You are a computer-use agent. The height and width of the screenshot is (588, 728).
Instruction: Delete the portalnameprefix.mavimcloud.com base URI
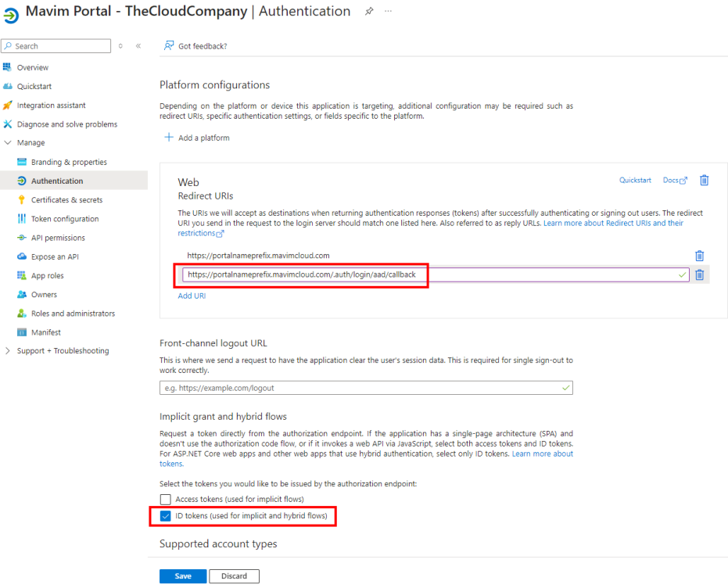pos(700,256)
